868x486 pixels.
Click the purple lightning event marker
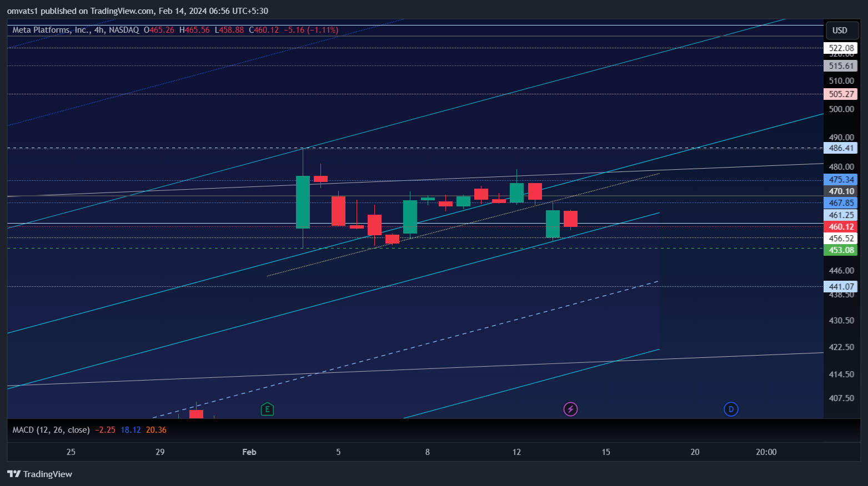[x=570, y=409]
